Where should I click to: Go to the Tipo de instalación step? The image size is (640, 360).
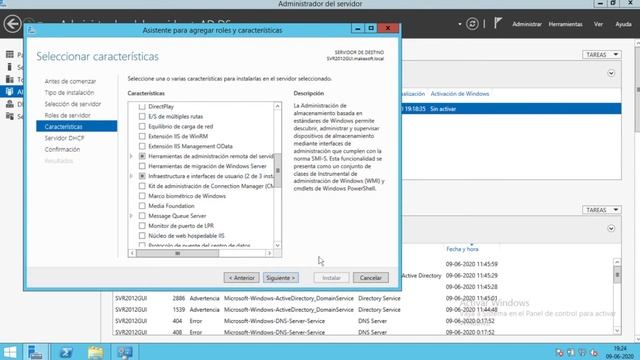pyautogui.click(x=69, y=93)
